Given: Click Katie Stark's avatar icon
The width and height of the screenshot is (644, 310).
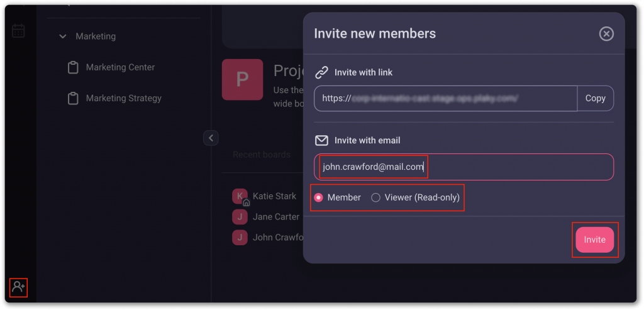Looking at the screenshot, I should (x=240, y=196).
